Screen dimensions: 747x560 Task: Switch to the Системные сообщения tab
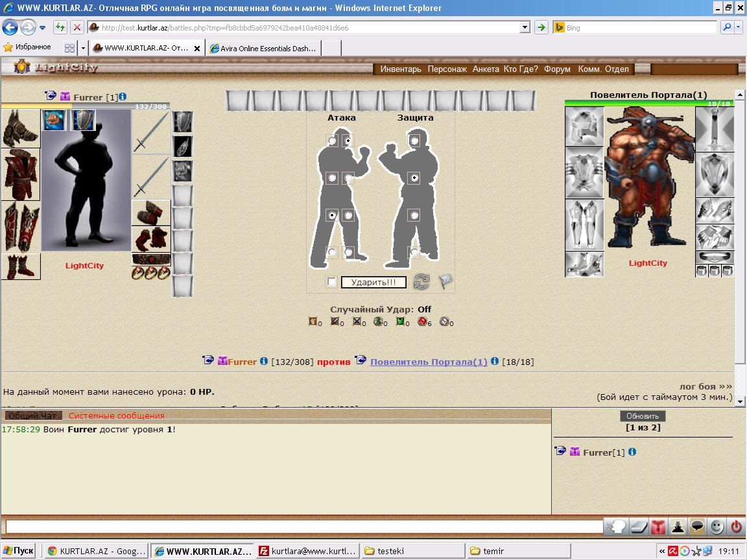pos(116,415)
